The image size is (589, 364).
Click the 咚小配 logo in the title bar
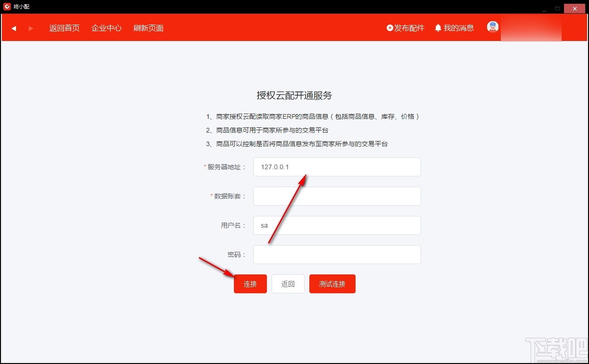click(6, 7)
